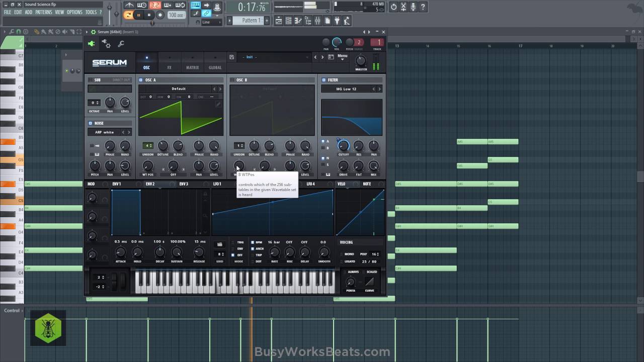Screen dimensions: 644x362
Task: Enable LFO TRIP checkbox
Action: (253, 255)
